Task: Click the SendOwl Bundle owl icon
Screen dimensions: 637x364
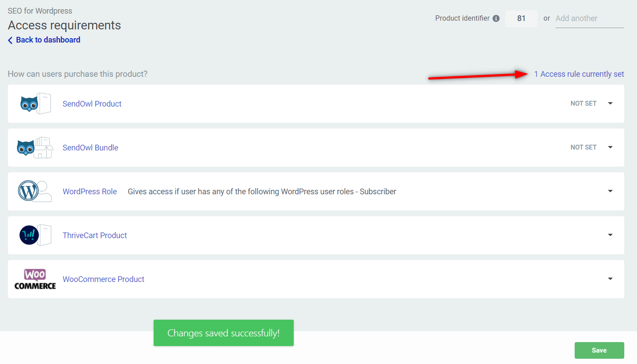Action: coord(26,148)
